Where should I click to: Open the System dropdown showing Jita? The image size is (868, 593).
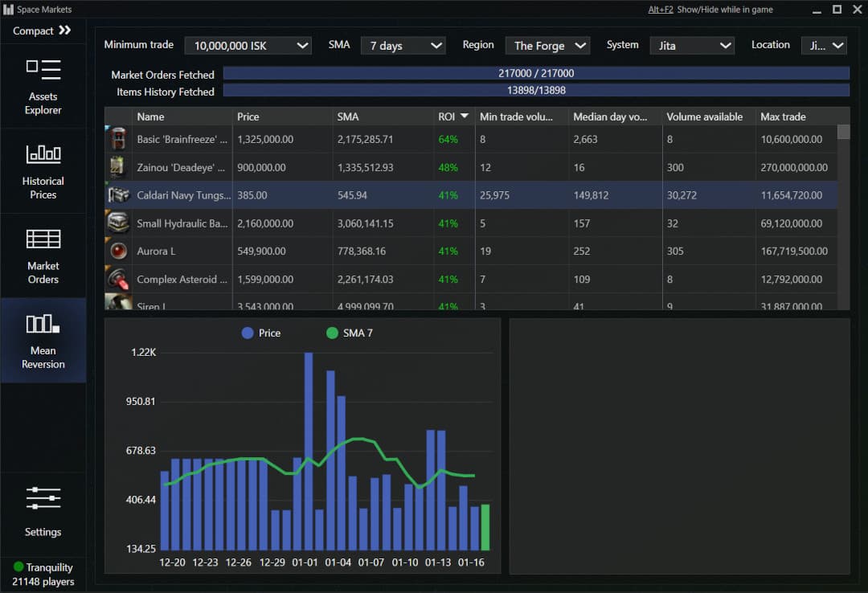692,46
